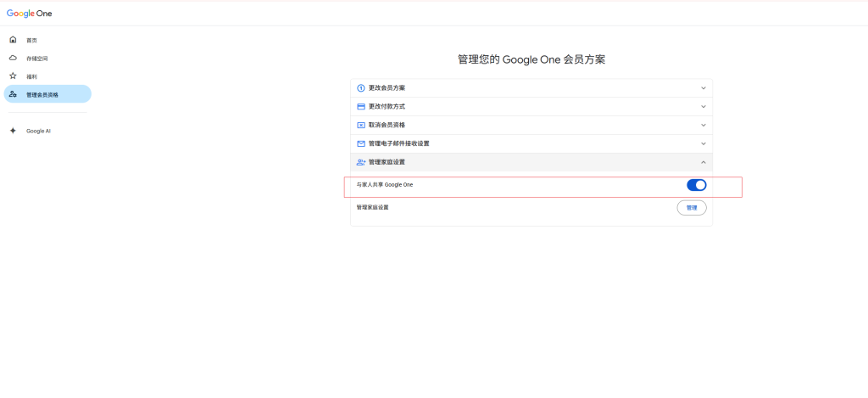Click the credit card icon for 更改付款方式
Image resolution: width=868 pixels, height=398 pixels.
click(361, 107)
